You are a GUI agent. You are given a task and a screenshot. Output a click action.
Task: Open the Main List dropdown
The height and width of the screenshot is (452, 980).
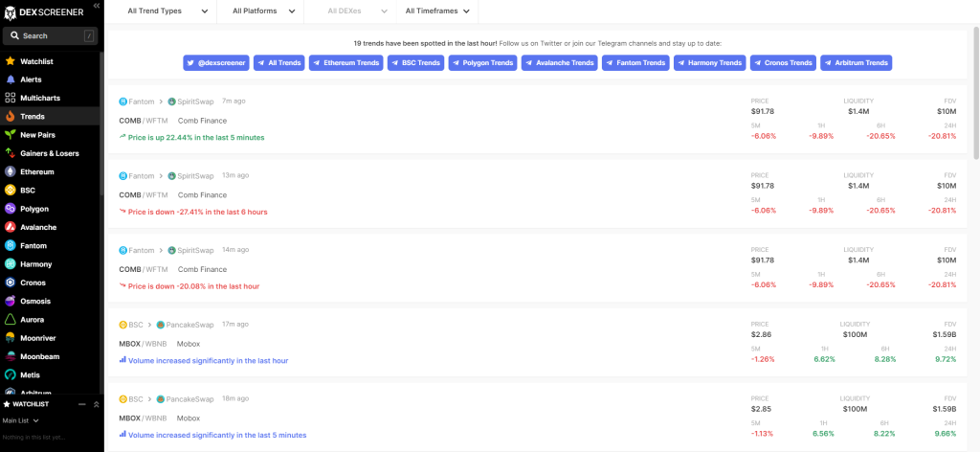tap(21, 420)
